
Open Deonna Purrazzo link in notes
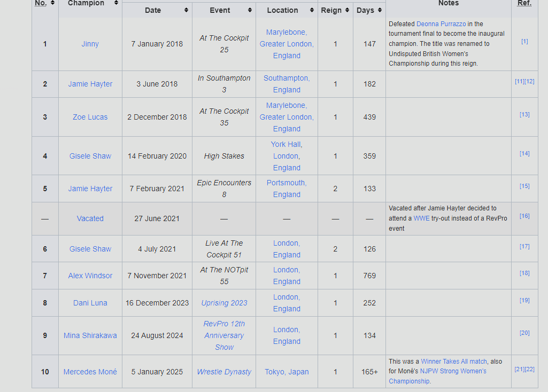[441, 24]
